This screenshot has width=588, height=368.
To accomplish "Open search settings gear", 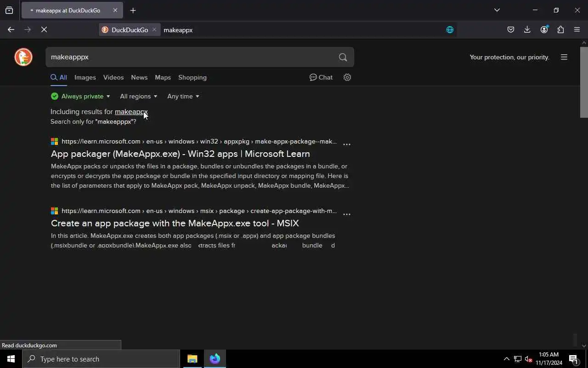I will coord(347,77).
